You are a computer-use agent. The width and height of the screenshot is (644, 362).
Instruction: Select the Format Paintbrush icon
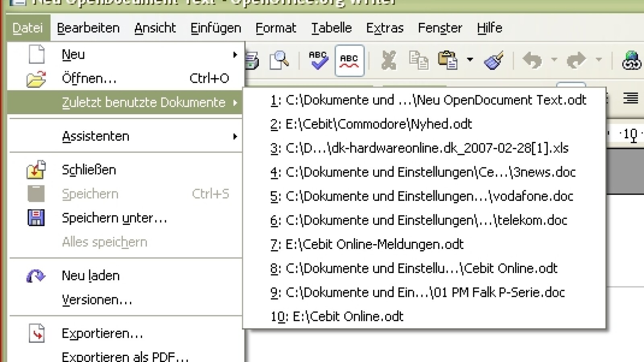[494, 61]
